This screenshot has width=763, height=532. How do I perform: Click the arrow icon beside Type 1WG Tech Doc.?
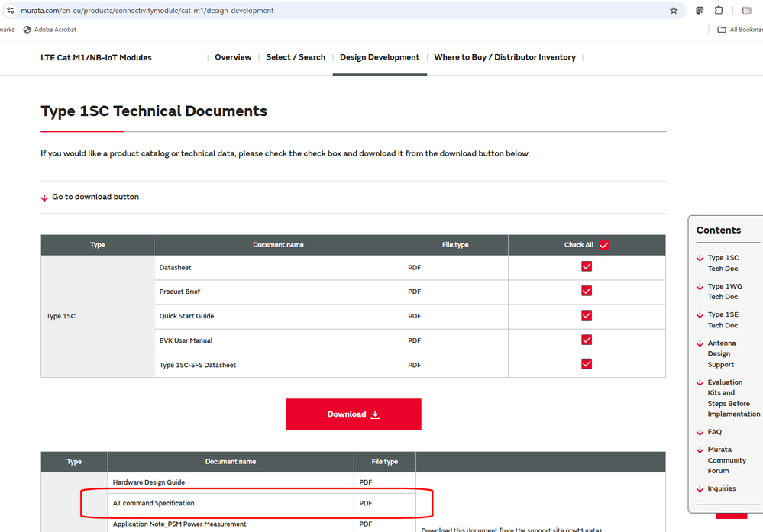point(700,287)
